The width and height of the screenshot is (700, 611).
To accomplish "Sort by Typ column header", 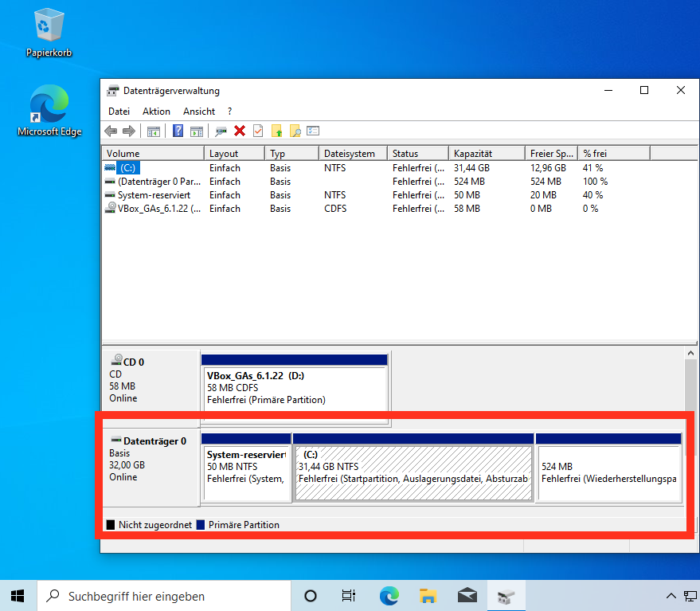I will coord(292,153).
